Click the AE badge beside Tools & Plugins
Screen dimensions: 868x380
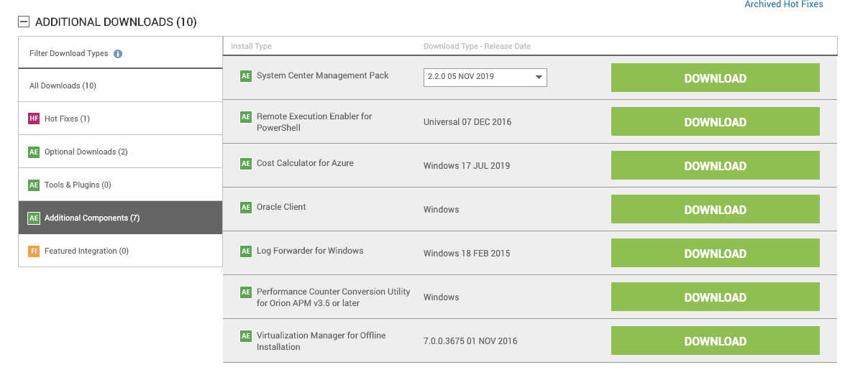[x=34, y=185]
